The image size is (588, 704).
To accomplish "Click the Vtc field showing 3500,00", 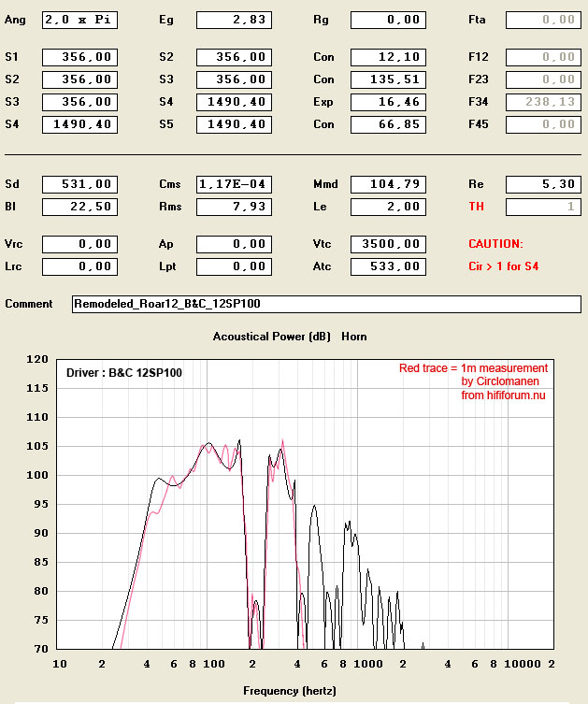I will click(388, 244).
